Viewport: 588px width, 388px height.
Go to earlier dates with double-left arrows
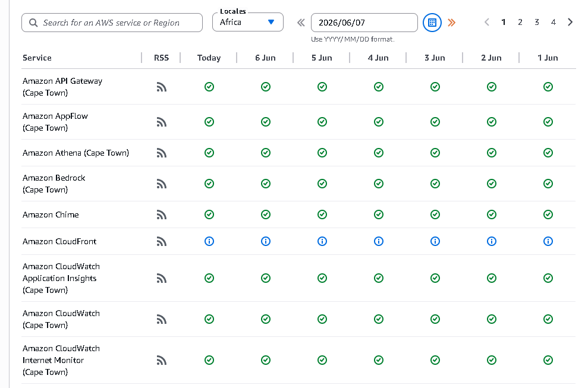pos(301,23)
